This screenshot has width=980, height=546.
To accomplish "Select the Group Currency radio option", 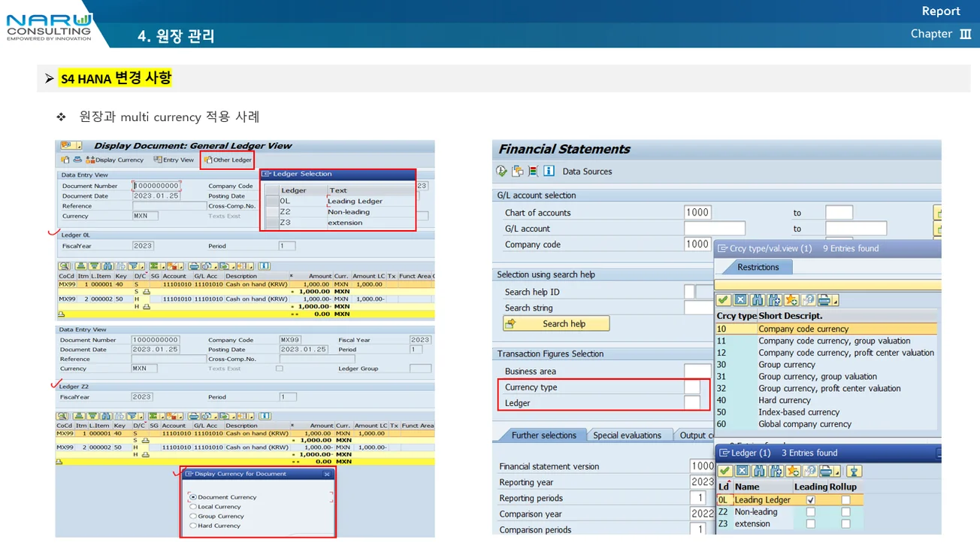I will (193, 516).
